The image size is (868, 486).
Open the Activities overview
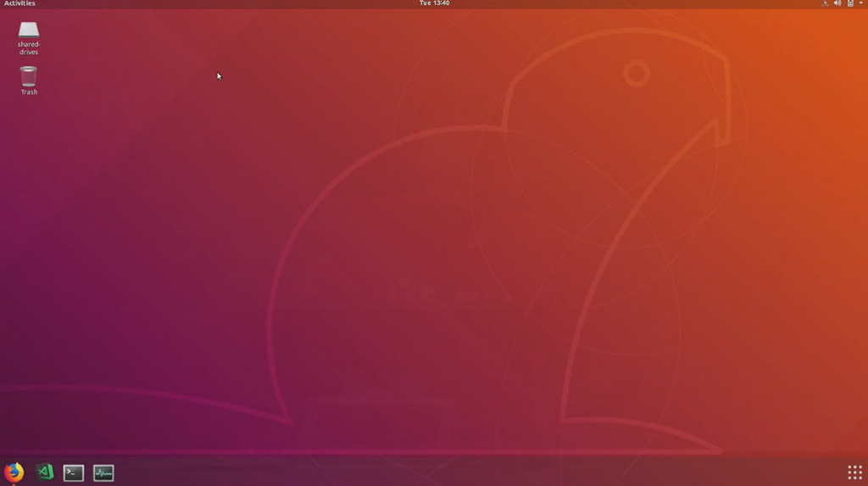(19, 3)
